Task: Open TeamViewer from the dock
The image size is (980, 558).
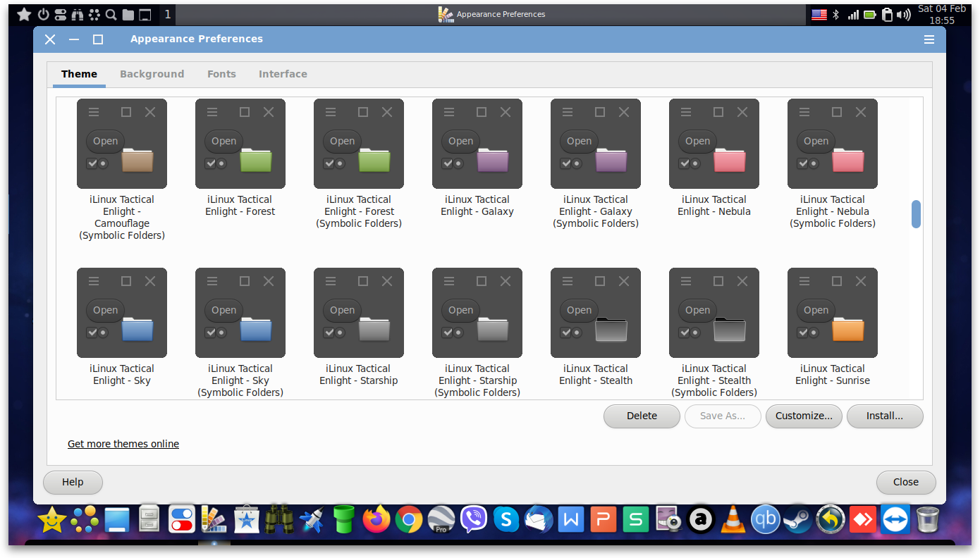Action: click(895, 520)
